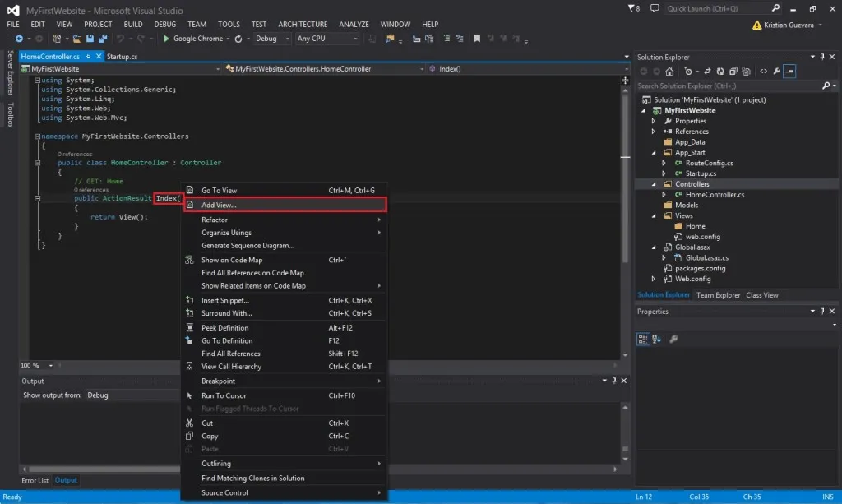Click the Categorized icon in Properties panel
Image resolution: width=842 pixels, height=504 pixels.
tap(643, 339)
